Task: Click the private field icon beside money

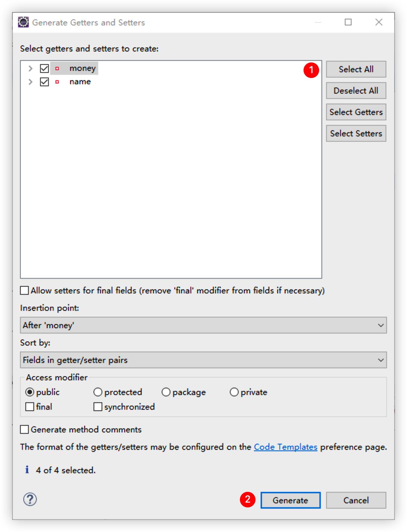Action: coord(57,69)
